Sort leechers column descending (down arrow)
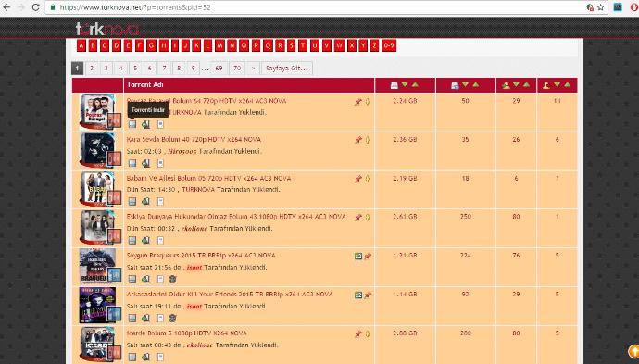Image resolution: width=639 pixels, height=364 pixels. point(558,85)
